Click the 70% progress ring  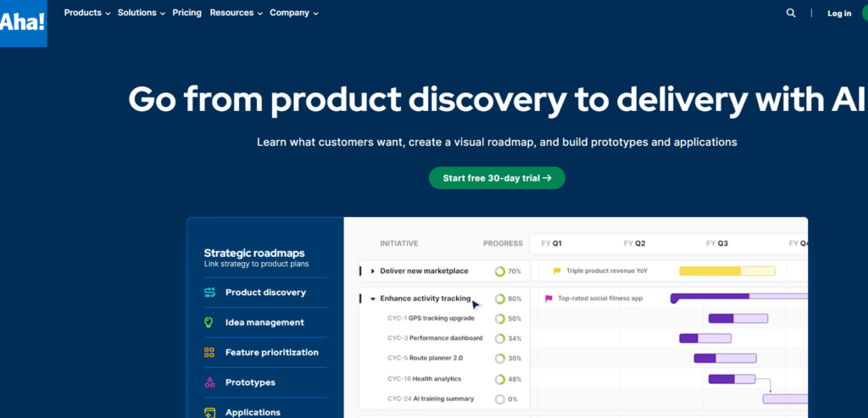tap(500, 271)
